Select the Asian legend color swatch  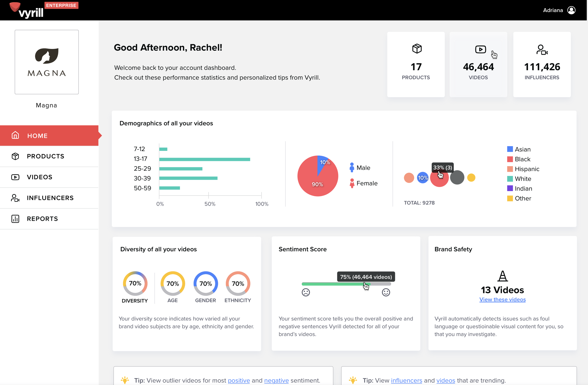(510, 149)
